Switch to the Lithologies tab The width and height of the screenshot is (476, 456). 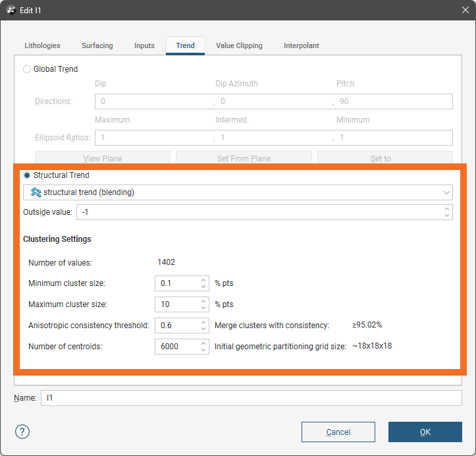point(42,45)
